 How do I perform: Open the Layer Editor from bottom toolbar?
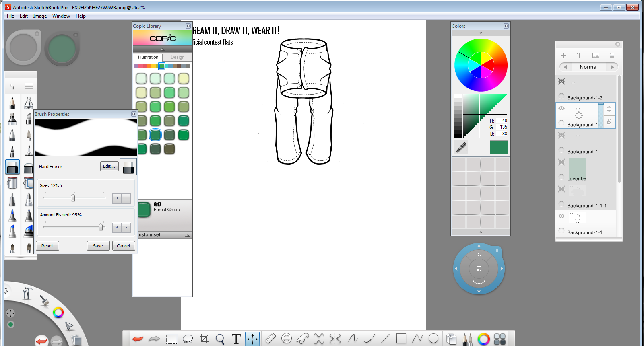[451, 339]
